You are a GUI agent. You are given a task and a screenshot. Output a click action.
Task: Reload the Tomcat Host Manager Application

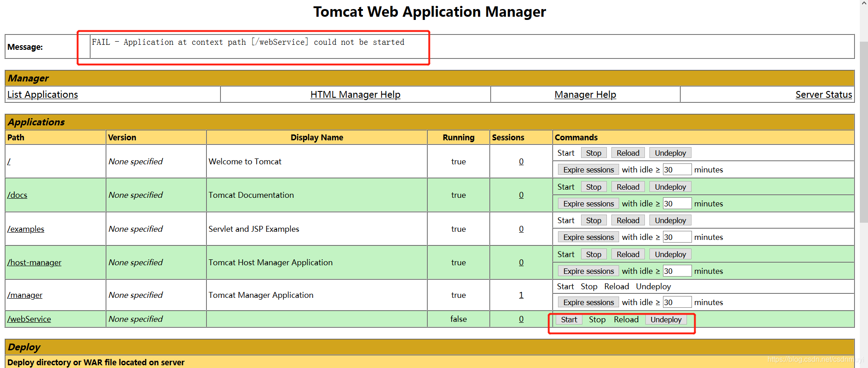pyautogui.click(x=628, y=254)
